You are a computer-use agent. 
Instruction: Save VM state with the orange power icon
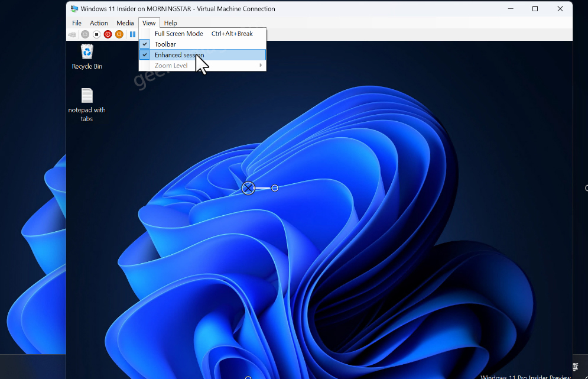[x=119, y=34]
